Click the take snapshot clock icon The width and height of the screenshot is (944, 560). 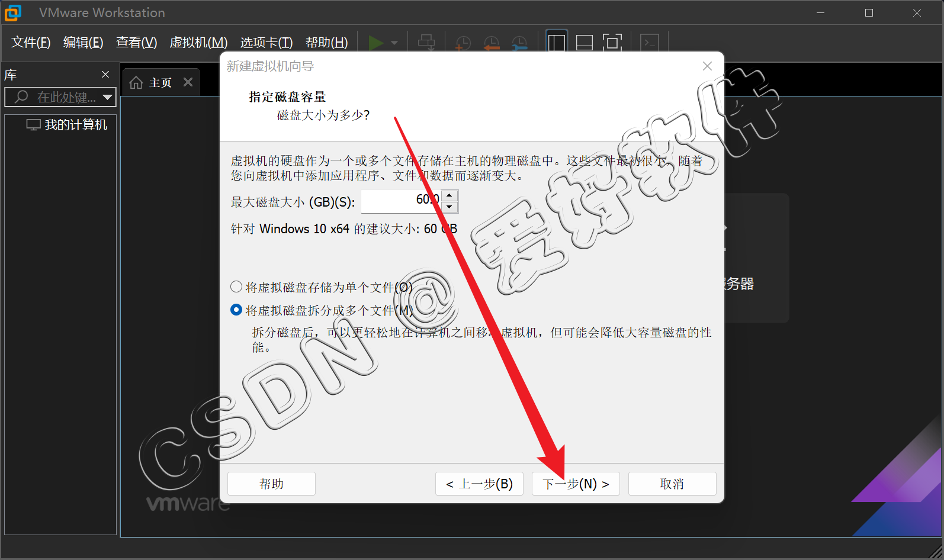pyautogui.click(x=463, y=43)
